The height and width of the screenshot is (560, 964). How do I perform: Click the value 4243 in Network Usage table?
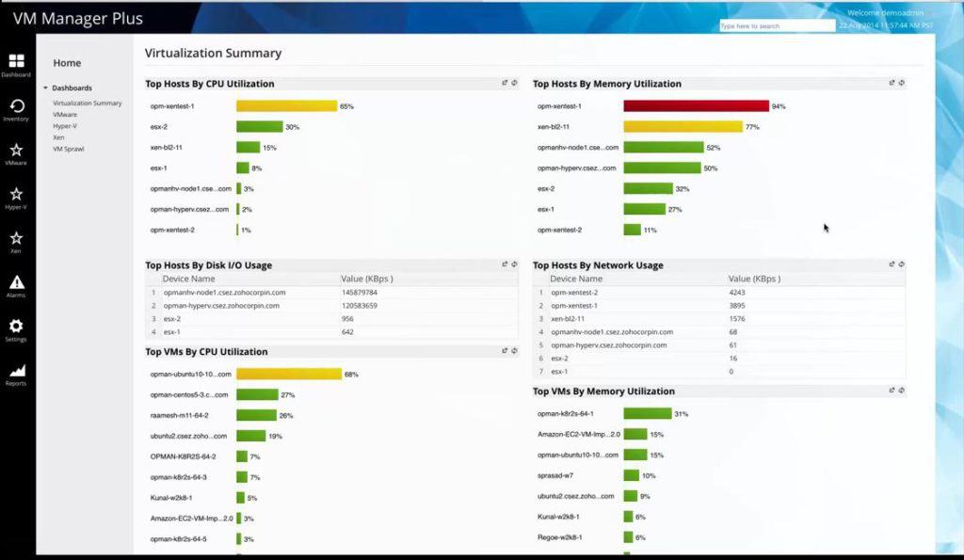[737, 293]
